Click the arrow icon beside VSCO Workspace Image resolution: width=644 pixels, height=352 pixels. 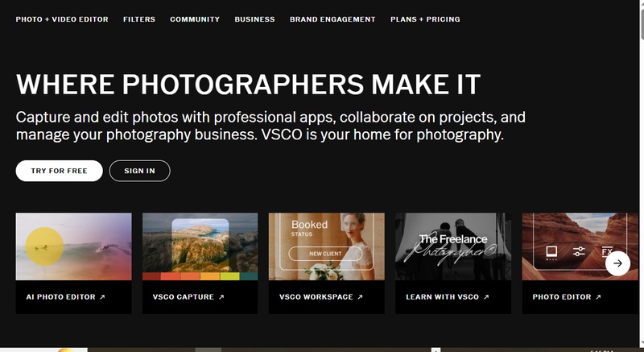[x=360, y=297]
